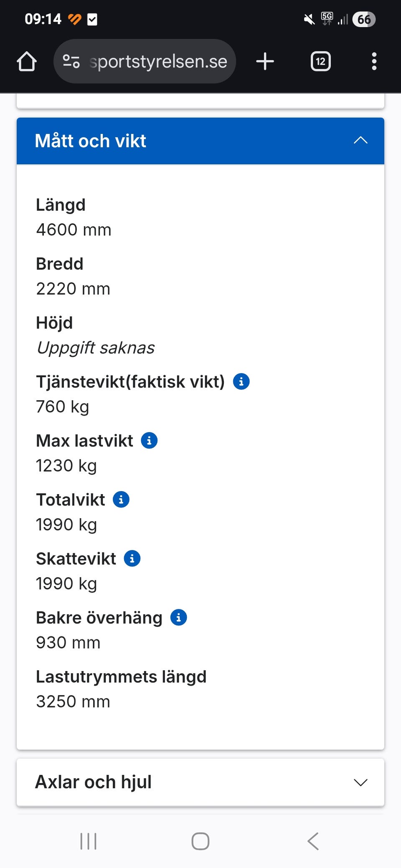Tap the muted sound status icon

(x=309, y=19)
